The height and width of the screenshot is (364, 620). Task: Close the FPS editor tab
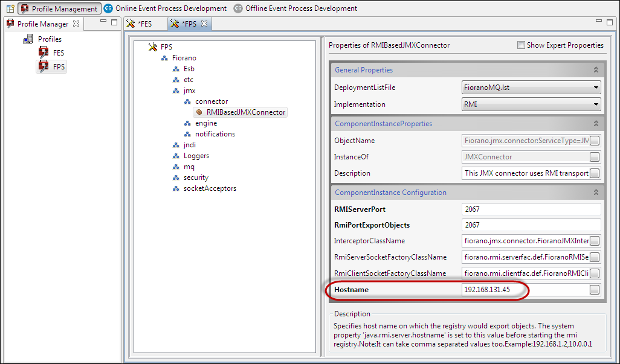pyautogui.click(x=204, y=24)
